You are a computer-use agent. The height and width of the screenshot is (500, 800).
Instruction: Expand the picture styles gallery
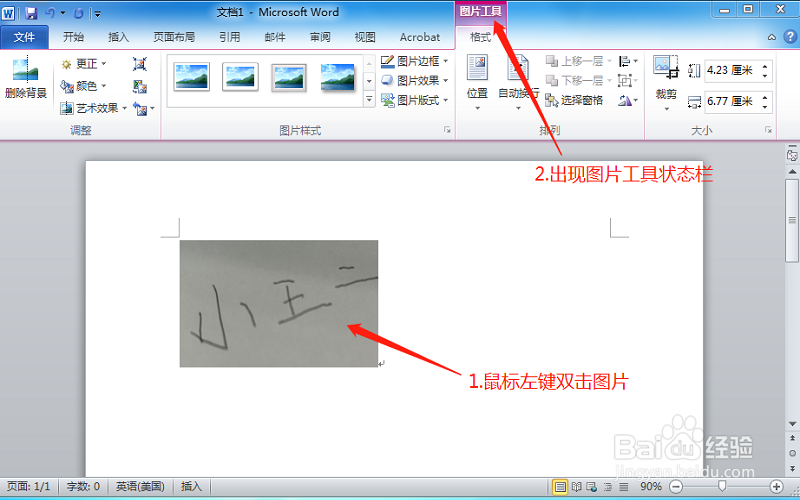[x=369, y=99]
